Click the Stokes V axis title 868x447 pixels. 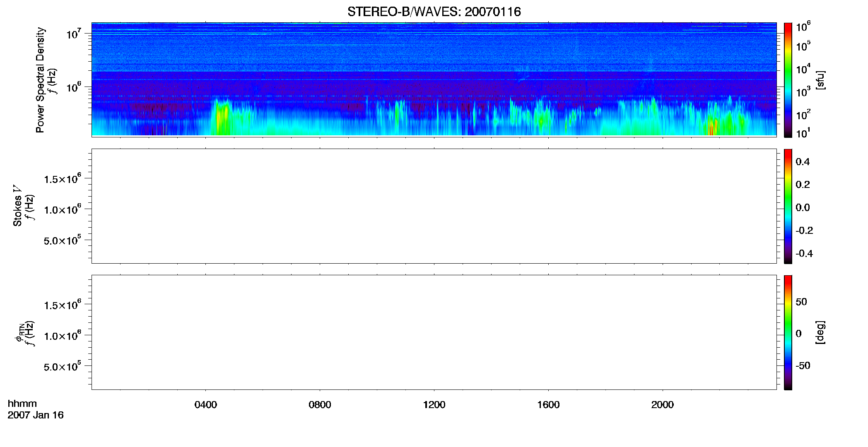tap(17, 206)
